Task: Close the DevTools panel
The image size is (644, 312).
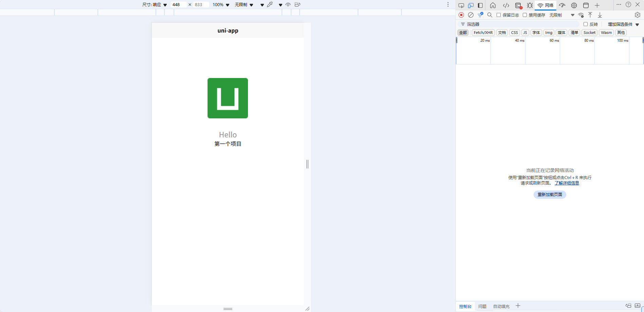Action: [638, 5]
